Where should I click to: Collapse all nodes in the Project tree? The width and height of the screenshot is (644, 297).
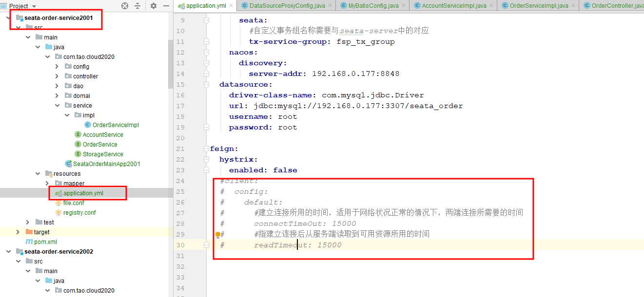point(137,6)
